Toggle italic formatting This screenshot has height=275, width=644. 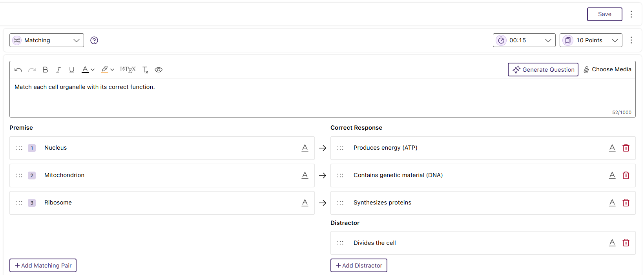[x=58, y=70]
